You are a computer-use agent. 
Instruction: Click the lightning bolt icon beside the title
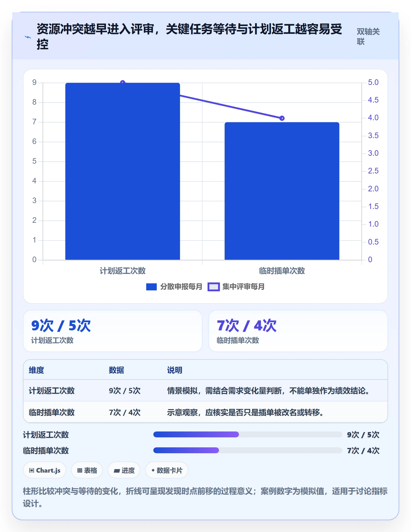28,37
